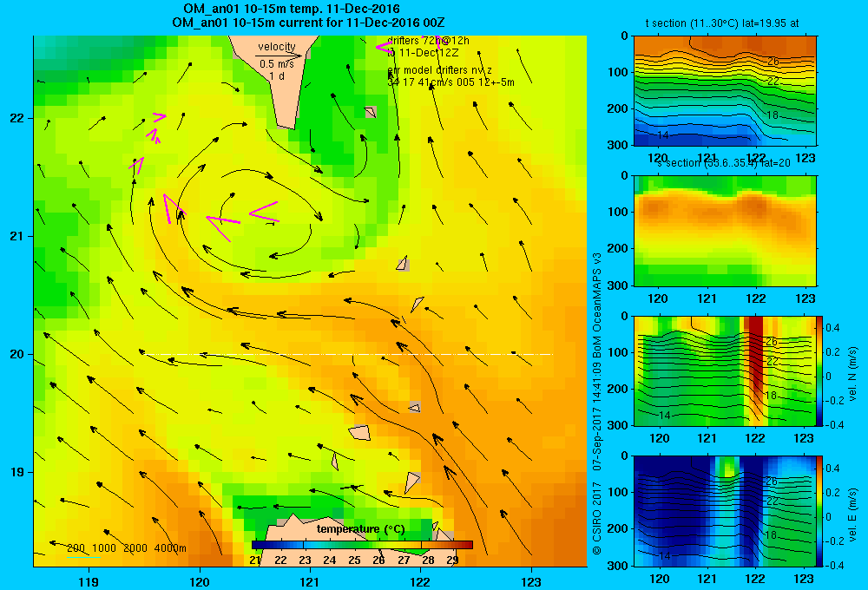
Task: Click the main map longitude label '121'
Action: (x=310, y=581)
